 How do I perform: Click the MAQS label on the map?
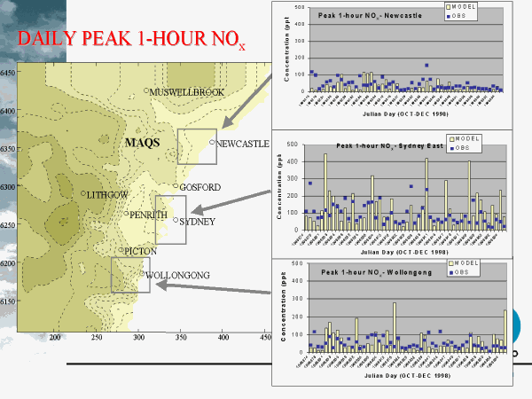142,143
